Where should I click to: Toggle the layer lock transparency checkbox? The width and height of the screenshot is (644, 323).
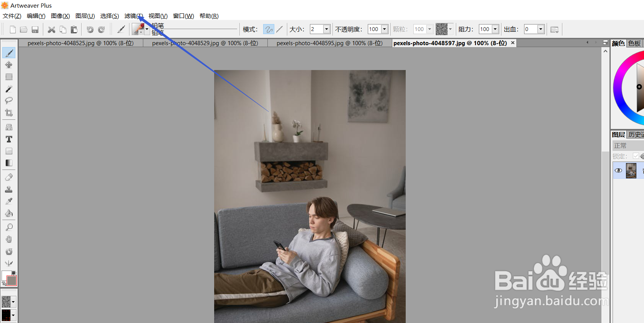click(x=636, y=156)
